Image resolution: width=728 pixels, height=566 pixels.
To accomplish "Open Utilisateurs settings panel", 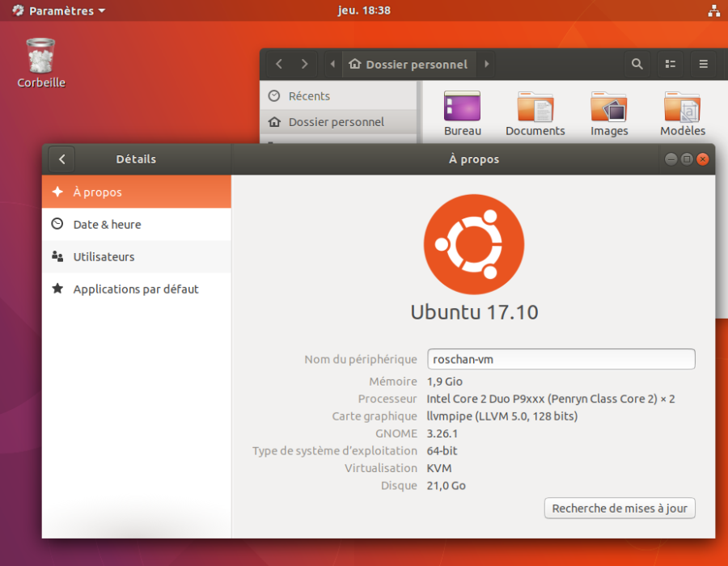I will pyautogui.click(x=137, y=256).
